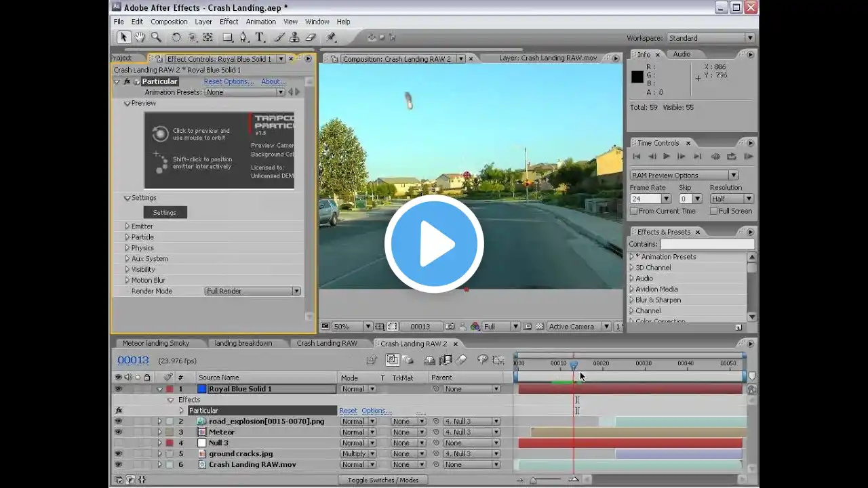
Task: Select the Clone Stamp tool
Action: point(295,38)
